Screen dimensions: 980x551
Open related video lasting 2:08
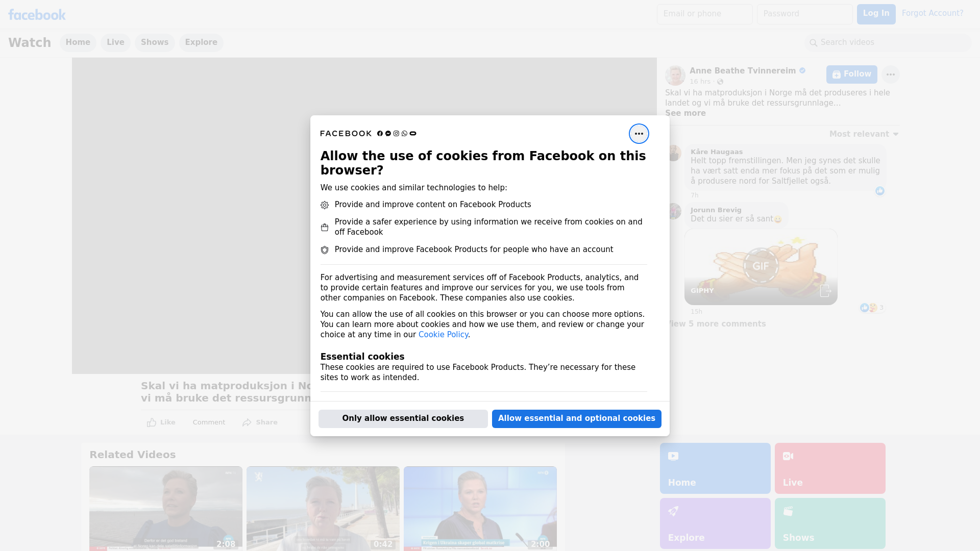click(x=166, y=509)
